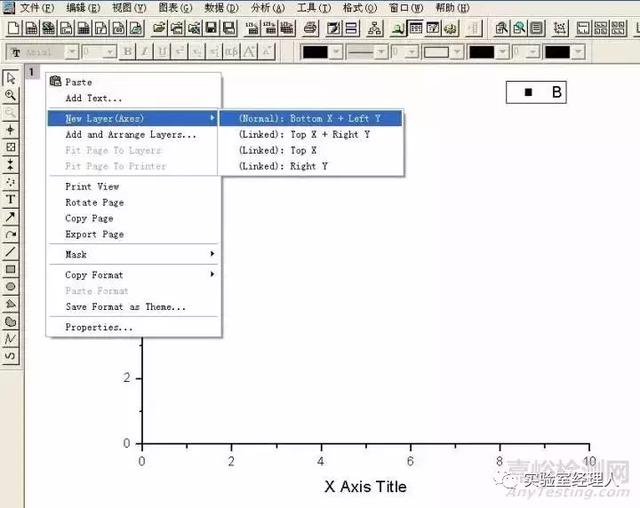Viewport: 640px width, 508px height.
Task: Choose (Linked): Top X layer option
Action: coord(311,150)
